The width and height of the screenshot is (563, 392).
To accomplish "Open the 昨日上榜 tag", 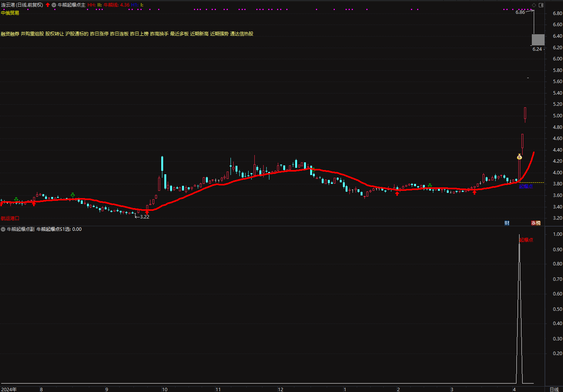I will coord(139,34).
